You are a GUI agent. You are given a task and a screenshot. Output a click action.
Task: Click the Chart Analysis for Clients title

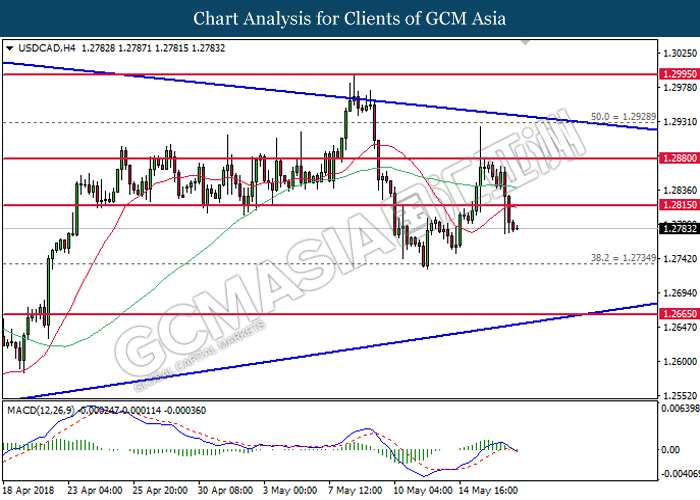click(350, 19)
